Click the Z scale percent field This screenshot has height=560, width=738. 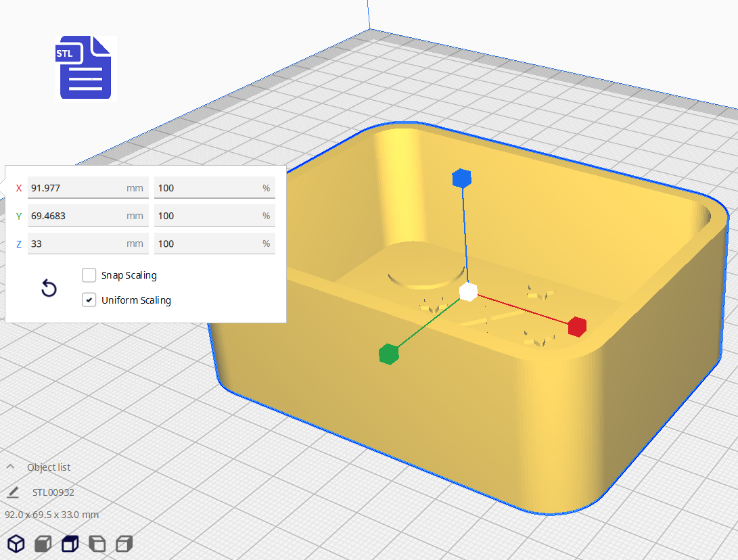206,243
